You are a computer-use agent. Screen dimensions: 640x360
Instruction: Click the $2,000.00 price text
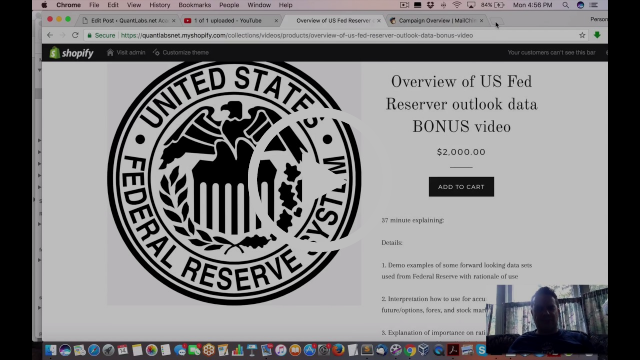(461, 152)
